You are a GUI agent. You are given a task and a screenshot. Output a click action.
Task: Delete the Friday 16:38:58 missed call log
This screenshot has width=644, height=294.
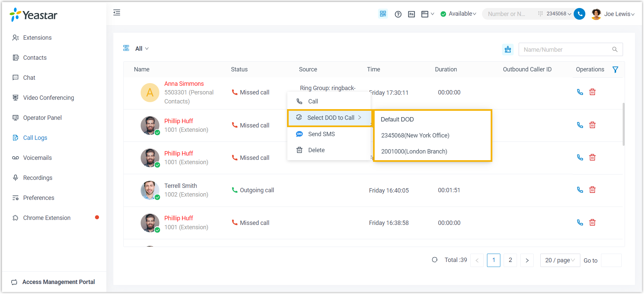click(x=592, y=223)
